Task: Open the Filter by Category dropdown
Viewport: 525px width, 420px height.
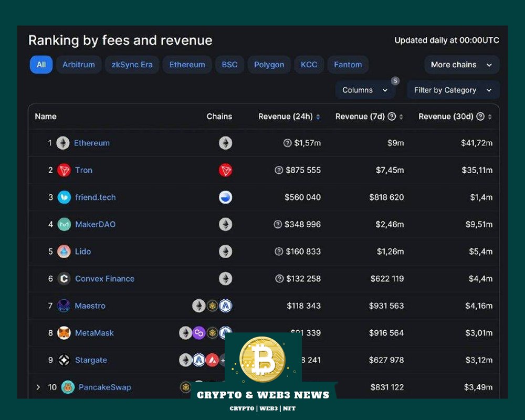Action: point(453,90)
